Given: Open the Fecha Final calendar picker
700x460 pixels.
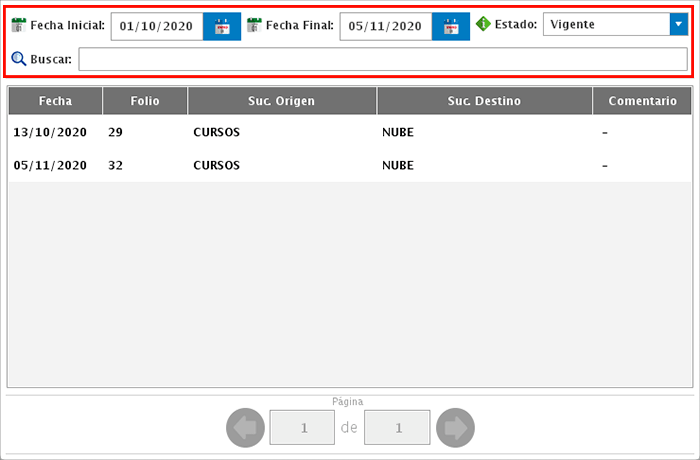Looking at the screenshot, I should click(451, 27).
